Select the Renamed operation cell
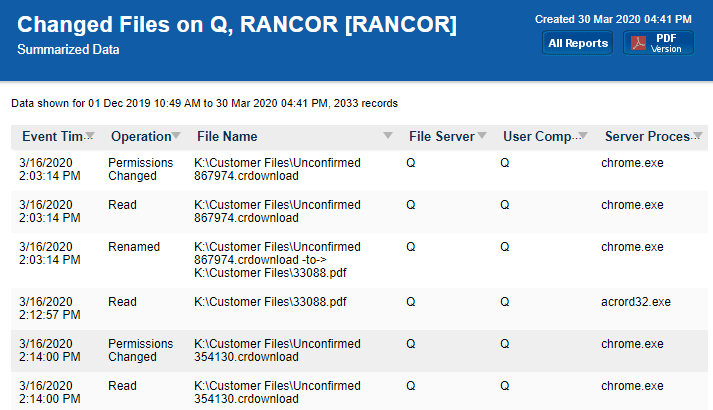This screenshot has height=410, width=713. tap(134, 247)
